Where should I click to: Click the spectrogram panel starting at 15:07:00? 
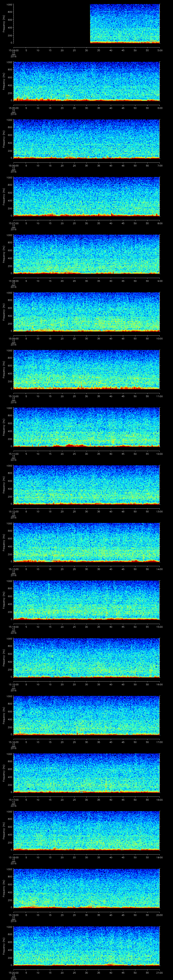(87, 197)
